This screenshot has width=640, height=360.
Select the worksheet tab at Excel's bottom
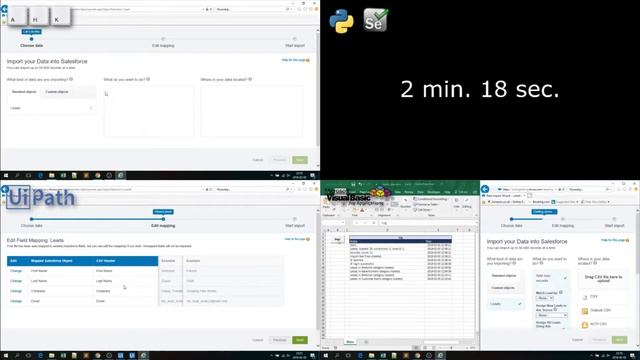click(350, 342)
